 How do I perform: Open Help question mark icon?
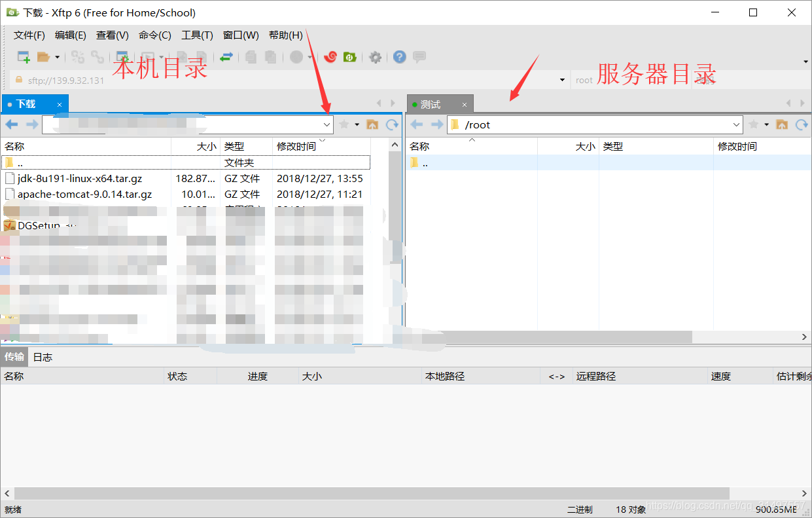[400, 58]
